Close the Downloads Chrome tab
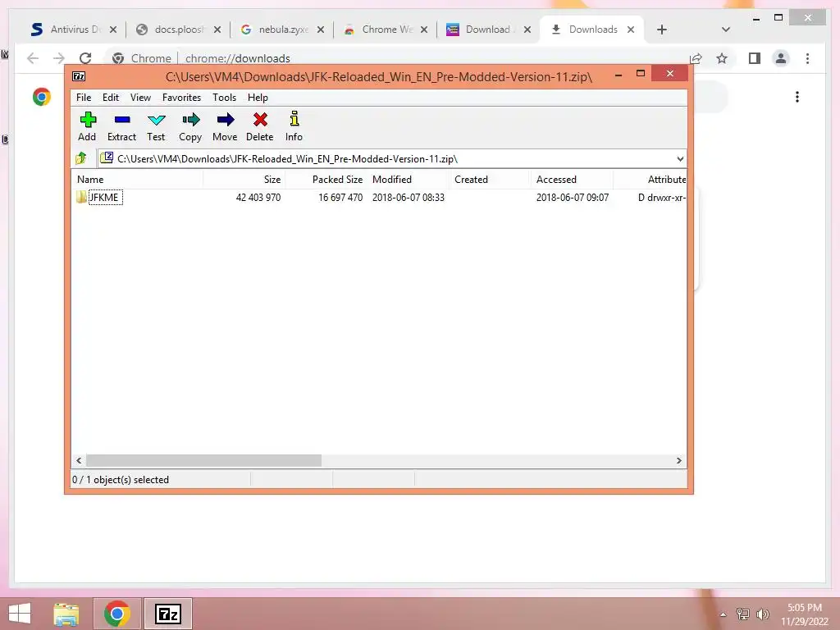The image size is (840, 630). pos(631,30)
